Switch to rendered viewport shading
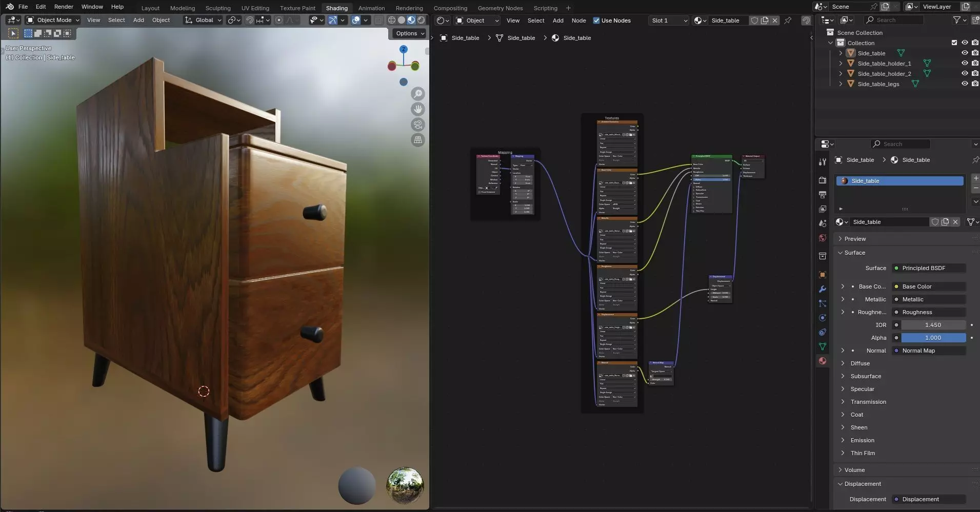This screenshot has height=512, width=980. click(x=421, y=20)
